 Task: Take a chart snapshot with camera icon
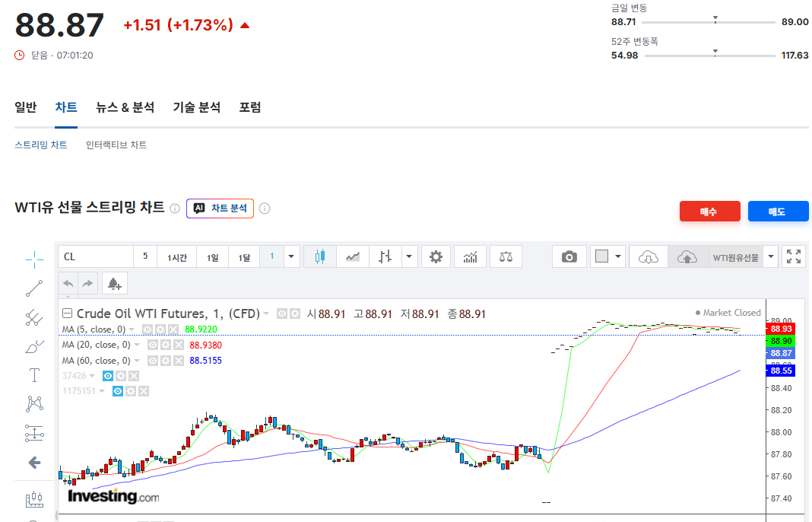click(x=569, y=256)
